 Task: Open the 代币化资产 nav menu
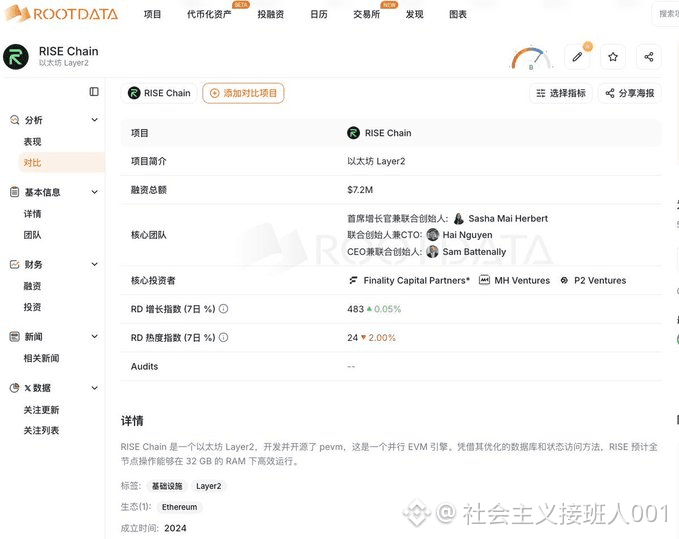pos(209,14)
